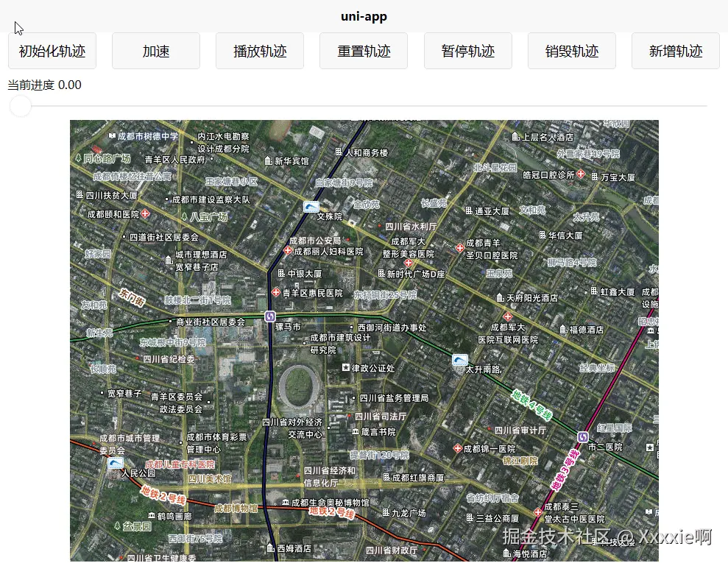Click the green park icon at 八宝广场

[x=184, y=216]
